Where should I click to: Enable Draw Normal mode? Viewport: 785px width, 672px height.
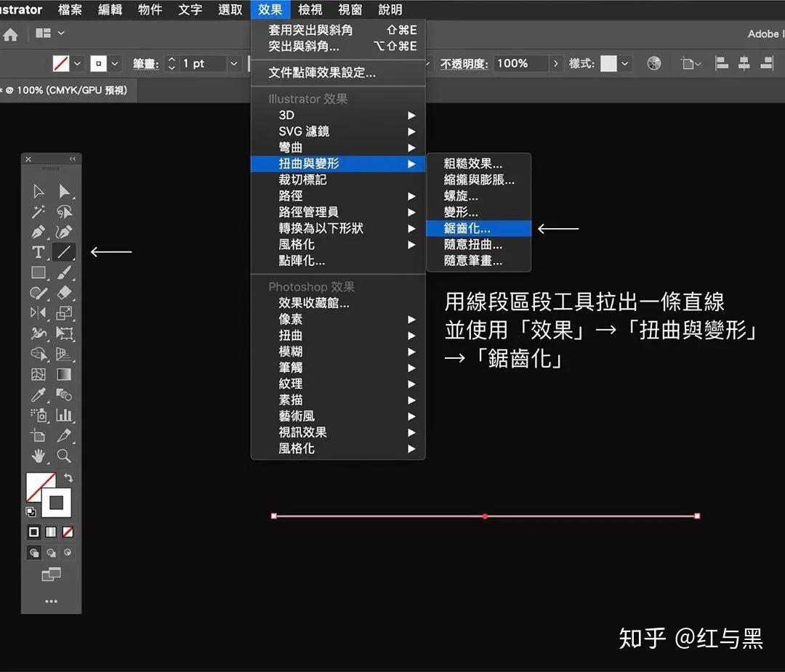pos(34,553)
